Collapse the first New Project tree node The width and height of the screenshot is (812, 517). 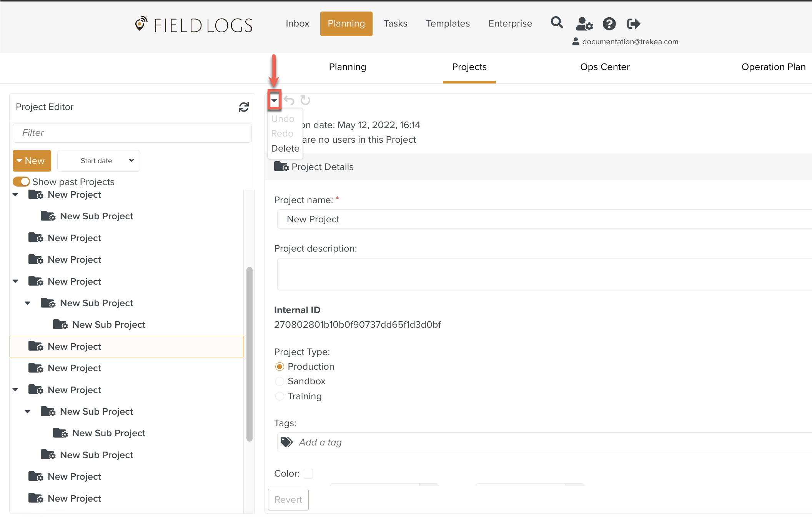[x=15, y=195]
